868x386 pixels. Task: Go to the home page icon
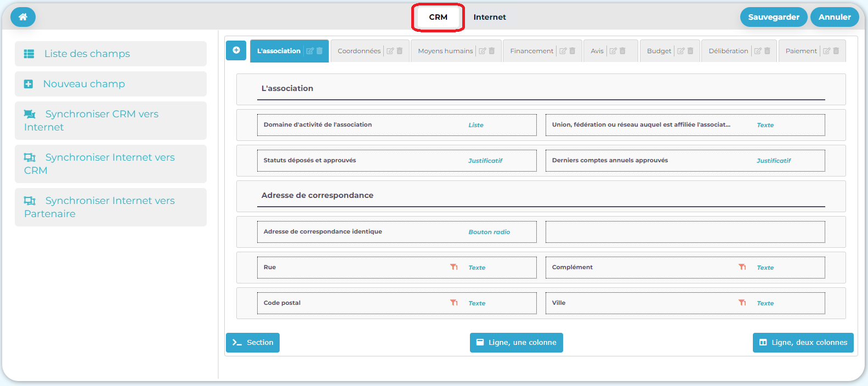(x=22, y=17)
